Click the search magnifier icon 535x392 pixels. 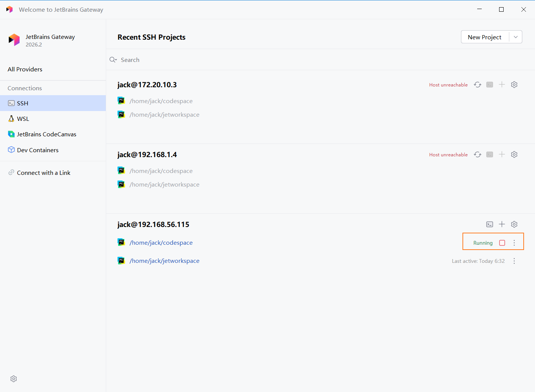tap(113, 60)
